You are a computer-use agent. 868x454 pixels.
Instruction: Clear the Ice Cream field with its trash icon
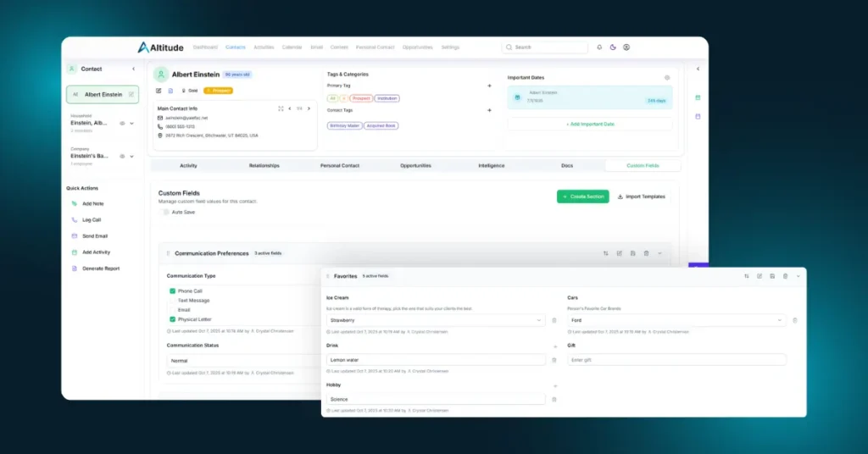point(554,320)
